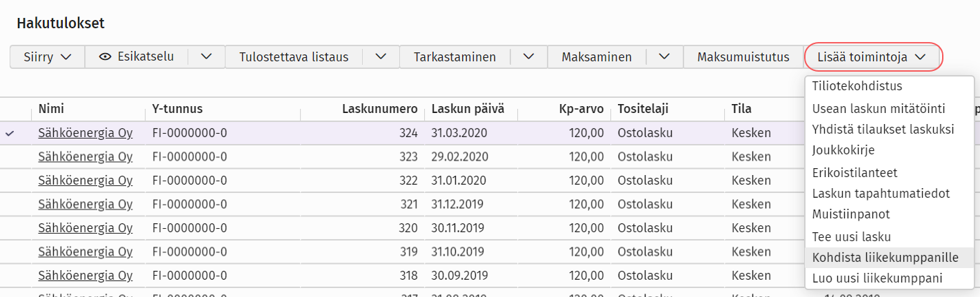This screenshot has width=980, height=297.
Task: Click invoice number 321 cell
Action: tap(408, 205)
